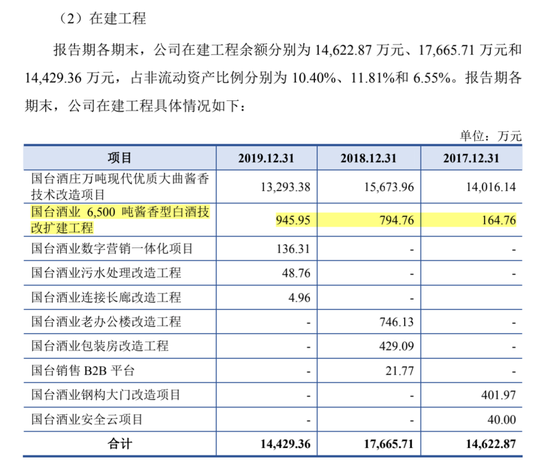The image size is (550, 461).
Task: Select row 国台酒业钢构大门改造项目
Action: click(273, 395)
